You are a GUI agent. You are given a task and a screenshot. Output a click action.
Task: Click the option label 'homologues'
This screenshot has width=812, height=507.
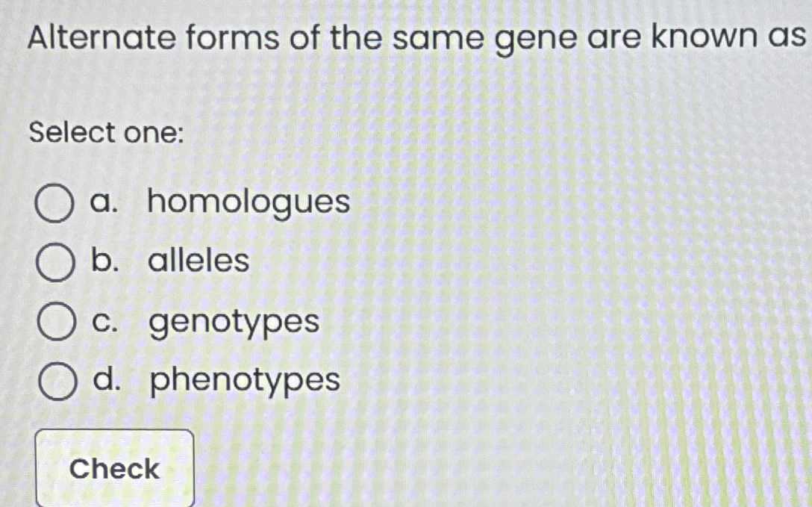(x=247, y=202)
